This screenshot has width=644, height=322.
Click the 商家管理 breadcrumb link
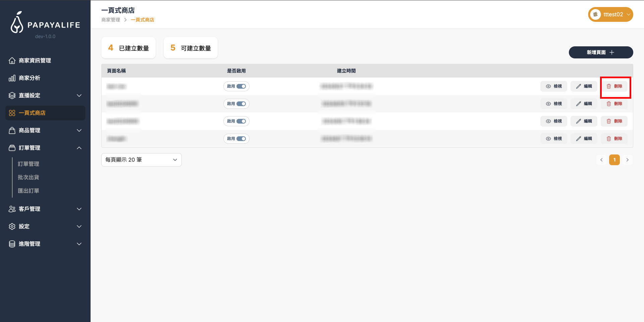point(111,20)
